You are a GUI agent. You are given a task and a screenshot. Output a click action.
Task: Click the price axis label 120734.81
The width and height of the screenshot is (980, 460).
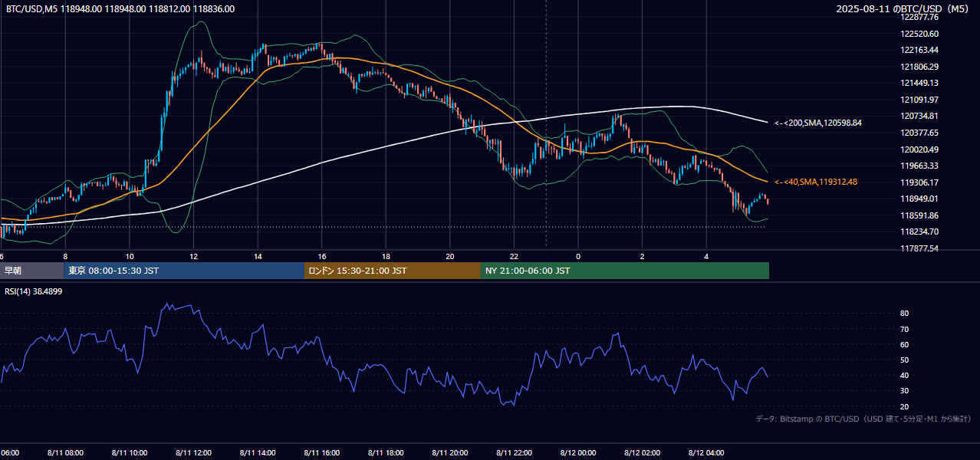pos(919,116)
